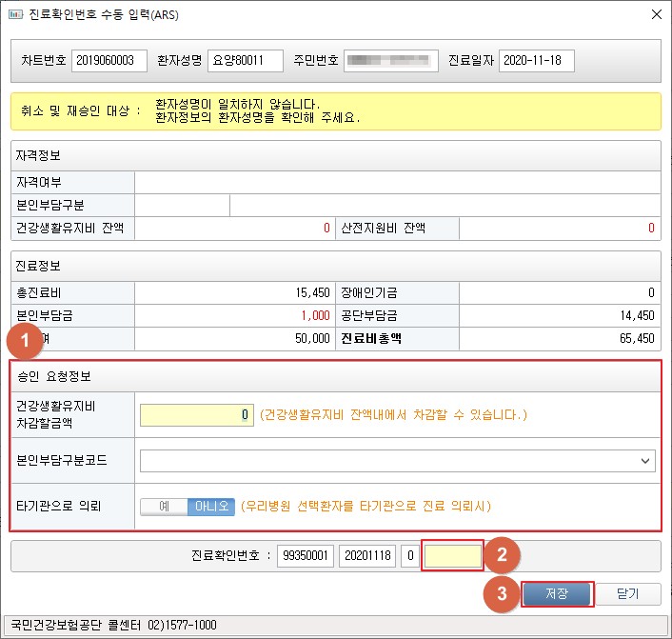Screen dimensions: 672x639
Task: Click the red number 3 annotation marker
Action: pos(502,594)
